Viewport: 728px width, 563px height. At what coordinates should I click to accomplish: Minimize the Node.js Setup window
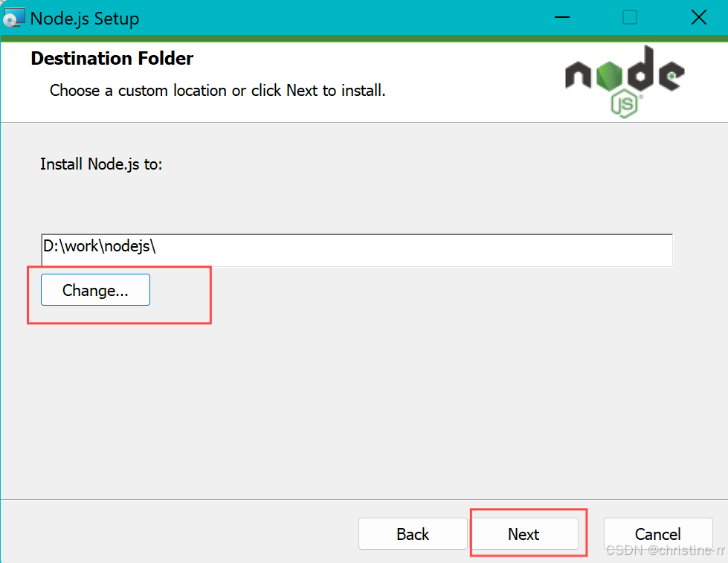click(561, 17)
